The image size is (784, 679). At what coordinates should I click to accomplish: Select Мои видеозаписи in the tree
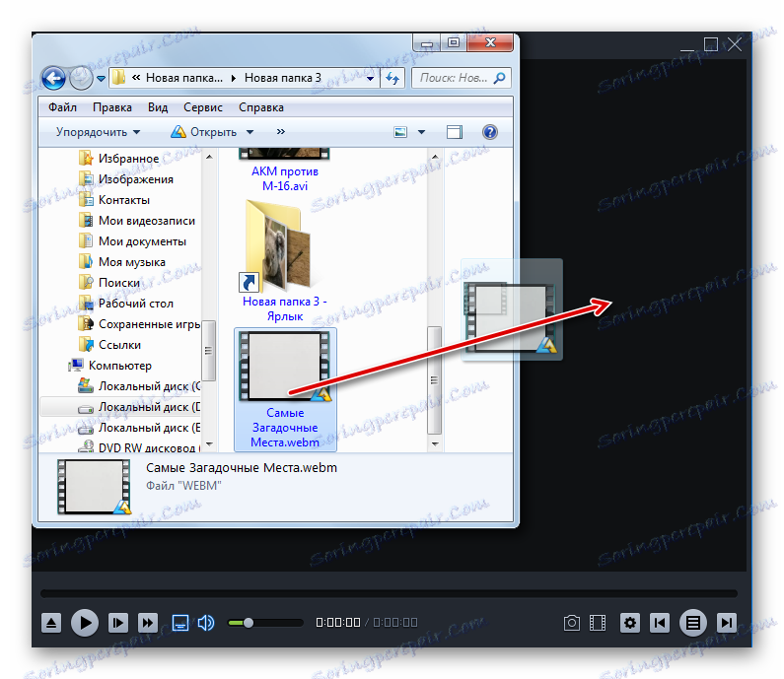click(137, 221)
